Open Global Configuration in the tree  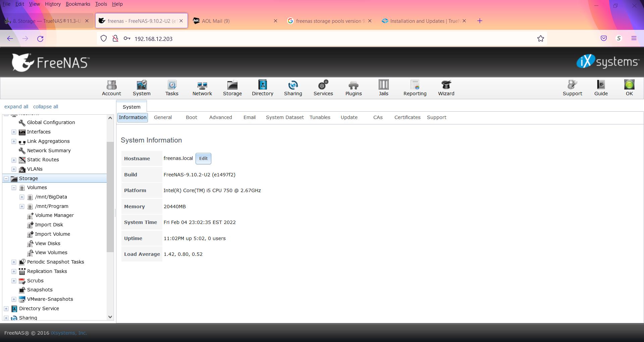[x=51, y=122]
